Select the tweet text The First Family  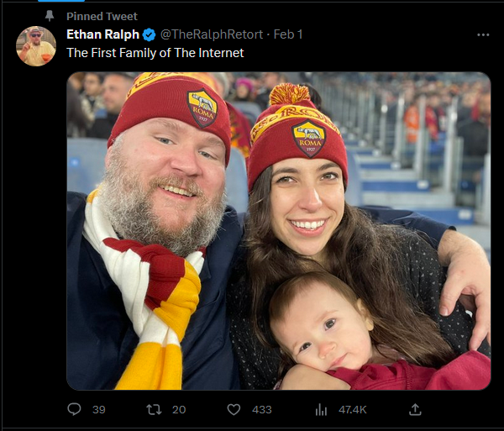[155, 53]
